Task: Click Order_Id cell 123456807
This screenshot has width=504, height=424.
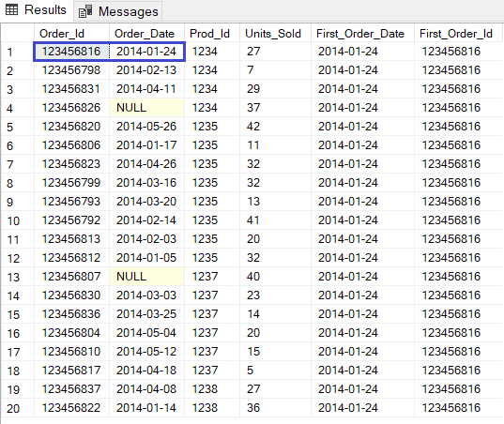Action: [x=71, y=277]
